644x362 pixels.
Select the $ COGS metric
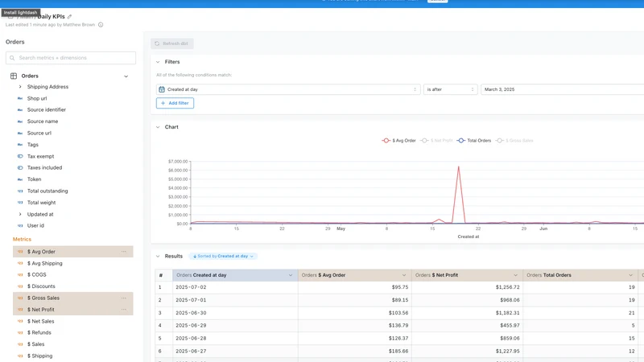point(36,274)
